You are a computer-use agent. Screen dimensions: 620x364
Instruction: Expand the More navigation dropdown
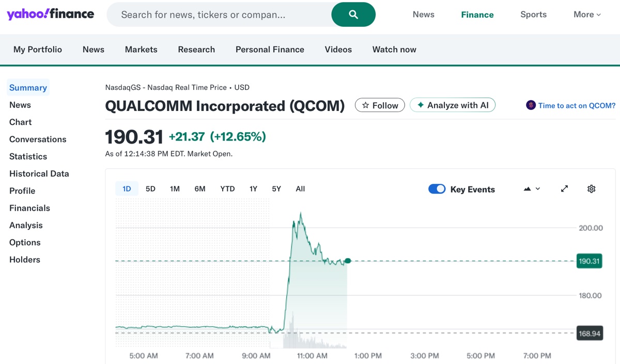pos(586,14)
